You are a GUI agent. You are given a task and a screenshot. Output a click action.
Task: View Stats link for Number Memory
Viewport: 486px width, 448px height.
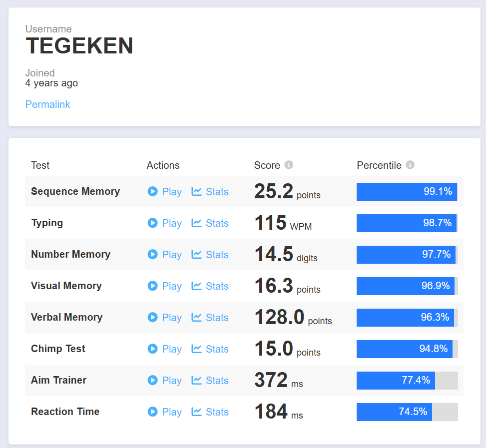[217, 255]
